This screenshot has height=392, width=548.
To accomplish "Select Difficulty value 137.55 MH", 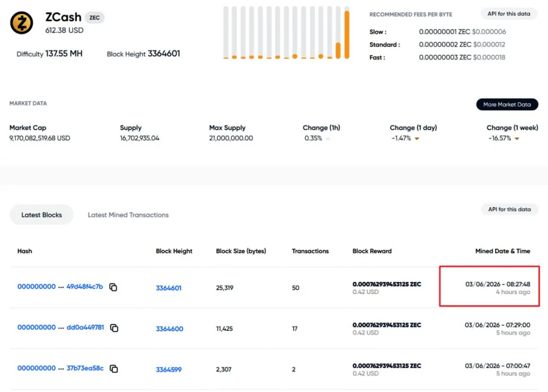I will [x=64, y=54].
